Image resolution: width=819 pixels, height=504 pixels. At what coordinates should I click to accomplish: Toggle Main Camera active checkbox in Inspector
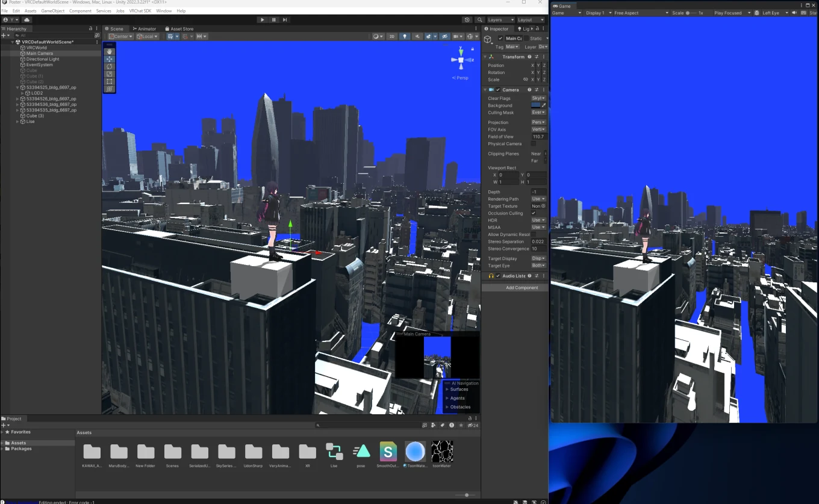click(500, 39)
